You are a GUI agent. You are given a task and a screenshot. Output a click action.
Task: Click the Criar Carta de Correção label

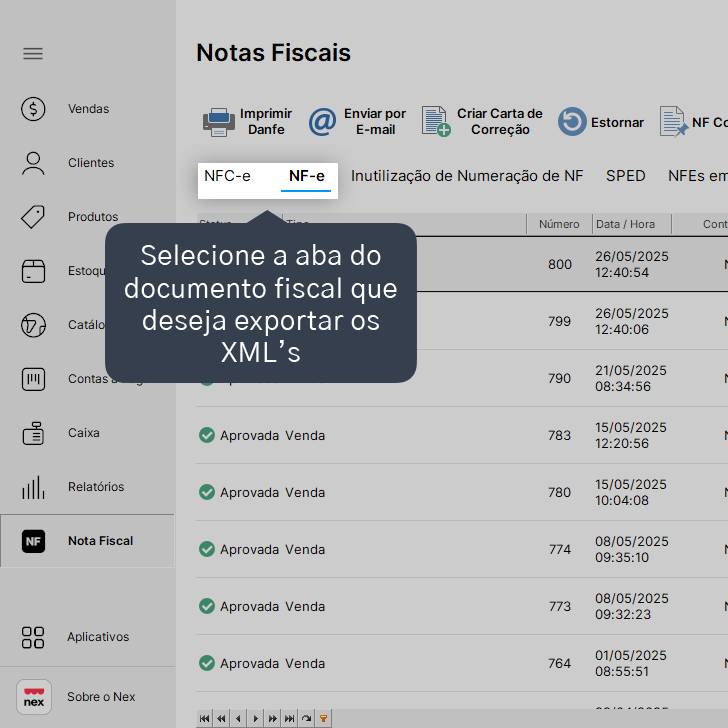[500, 122]
